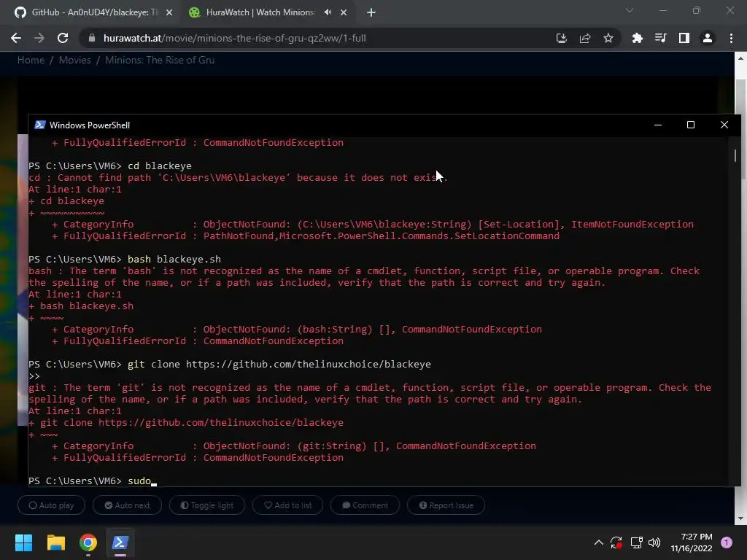
Task: Open media controls in Chrome toolbar
Action: 660,38
